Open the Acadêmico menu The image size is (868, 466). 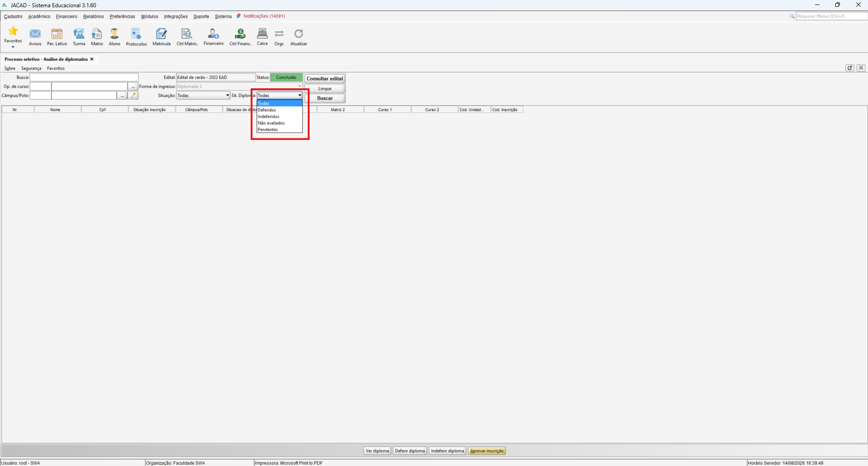39,16
